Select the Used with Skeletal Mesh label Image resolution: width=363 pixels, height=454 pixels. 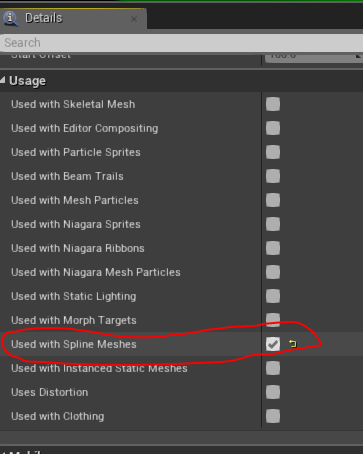73,104
